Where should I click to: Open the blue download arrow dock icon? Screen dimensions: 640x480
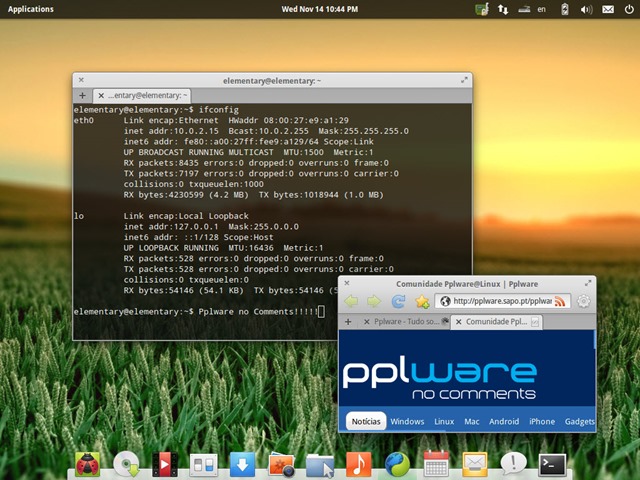tap(242, 464)
